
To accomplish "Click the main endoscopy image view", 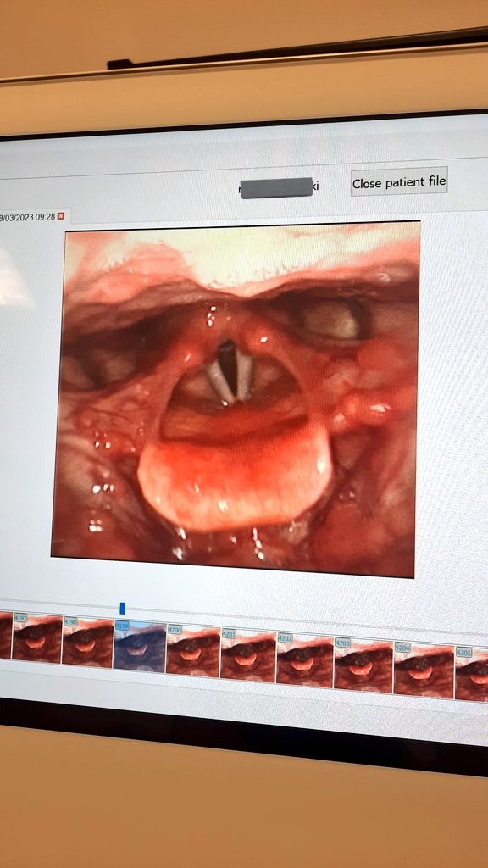I will pyautogui.click(x=236, y=398).
